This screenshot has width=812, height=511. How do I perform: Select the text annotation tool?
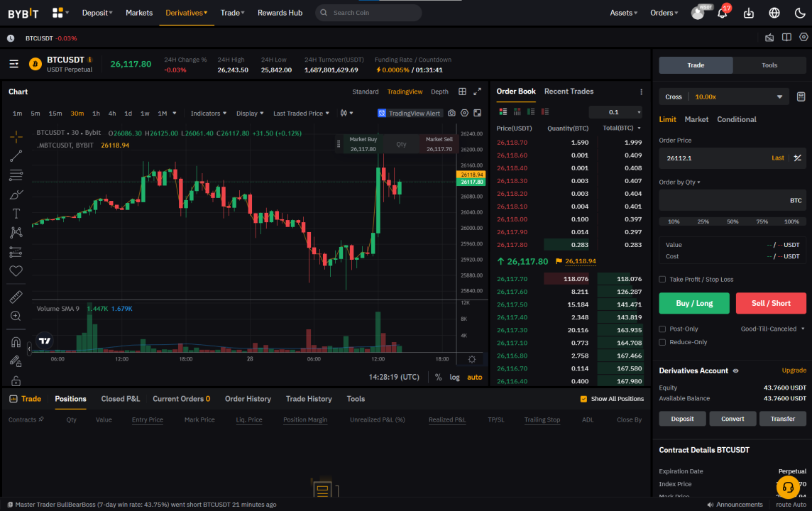pyautogui.click(x=16, y=214)
